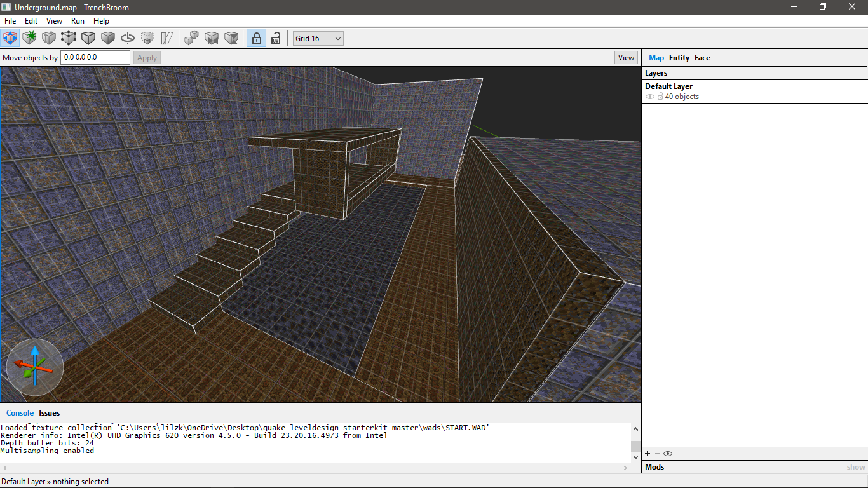Click the TrenchBroom title bar app icon
868x488 pixels.
pos(6,6)
